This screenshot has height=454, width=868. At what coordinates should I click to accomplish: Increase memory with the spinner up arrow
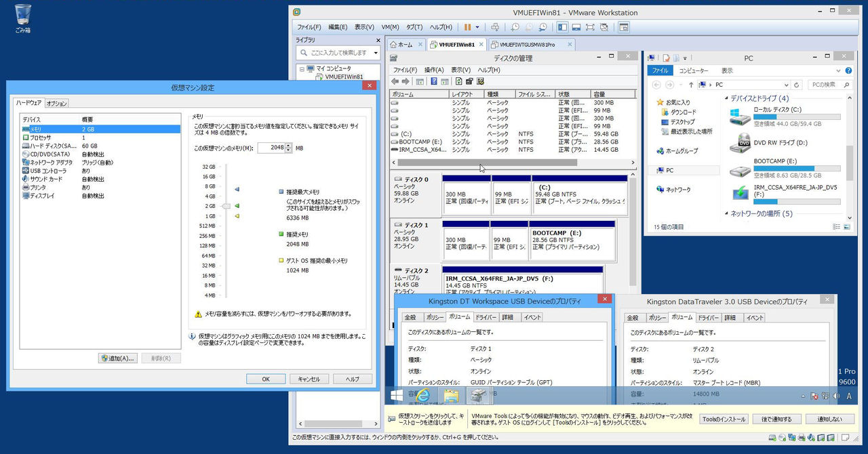[289, 145]
